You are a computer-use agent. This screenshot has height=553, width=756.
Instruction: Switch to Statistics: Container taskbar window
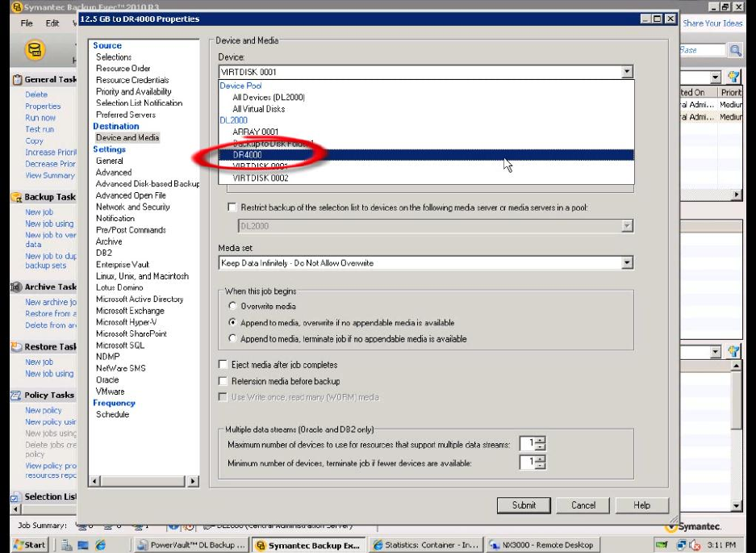[425, 545]
